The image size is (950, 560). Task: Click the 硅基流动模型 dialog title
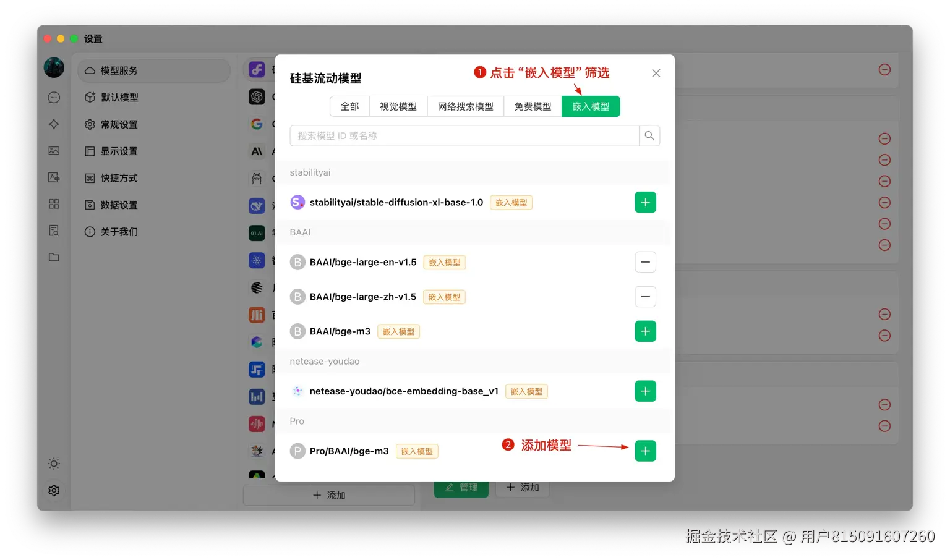click(x=325, y=78)
